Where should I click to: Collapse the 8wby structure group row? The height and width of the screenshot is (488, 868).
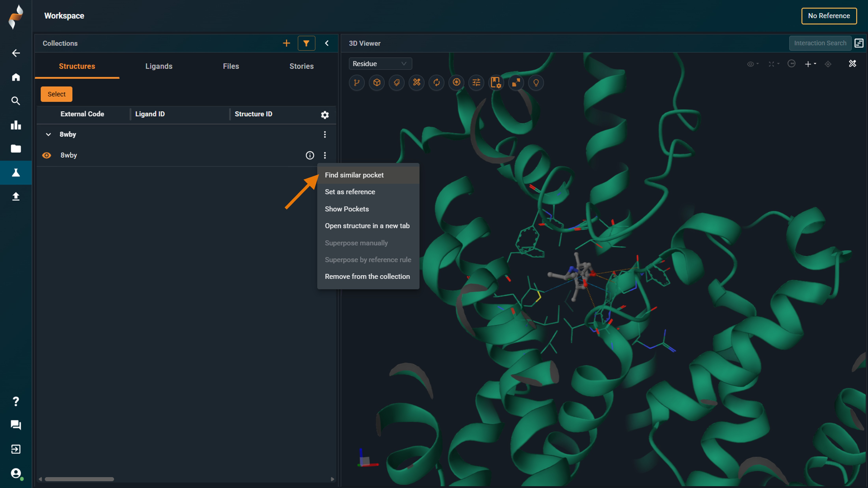48,134
